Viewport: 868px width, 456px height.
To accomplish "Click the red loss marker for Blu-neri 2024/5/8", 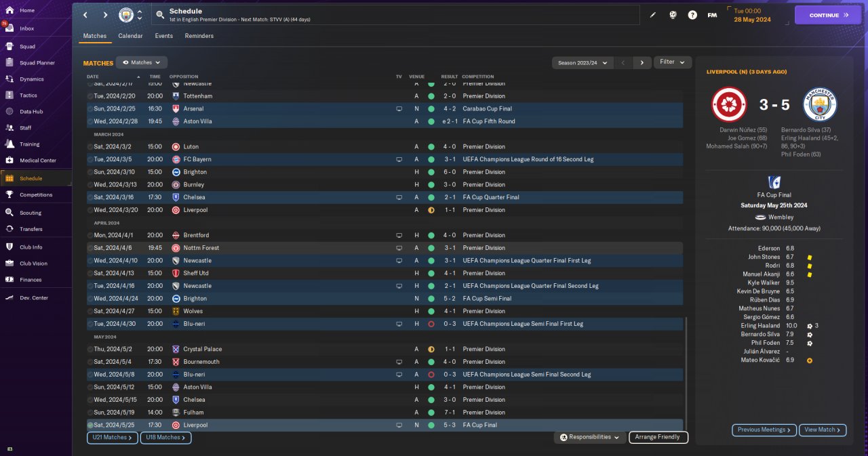I will [x=431, y=375].
